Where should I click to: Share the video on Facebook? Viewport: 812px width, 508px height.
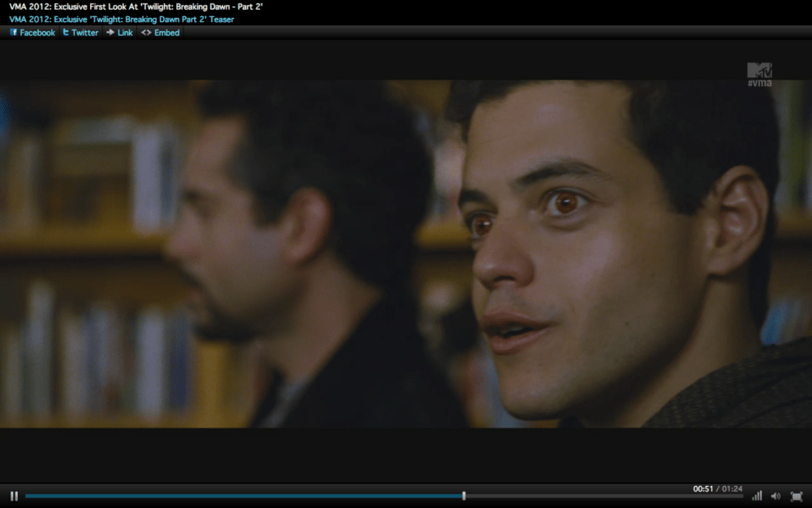point(32,33)
